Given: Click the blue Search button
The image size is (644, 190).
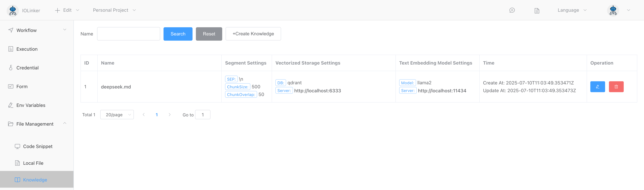Looking at the screenshot, I should [178, 34].
